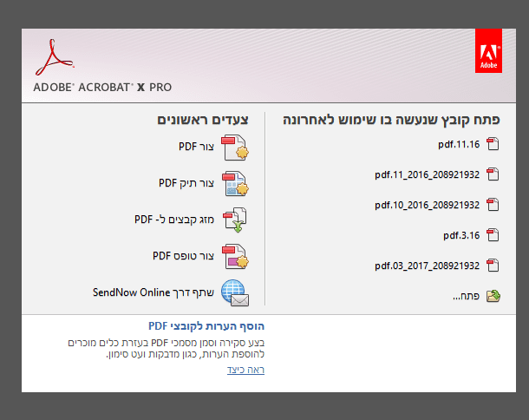
Task: Click the PDF icon beside pdf.3.16
Action: coord(493,235)
